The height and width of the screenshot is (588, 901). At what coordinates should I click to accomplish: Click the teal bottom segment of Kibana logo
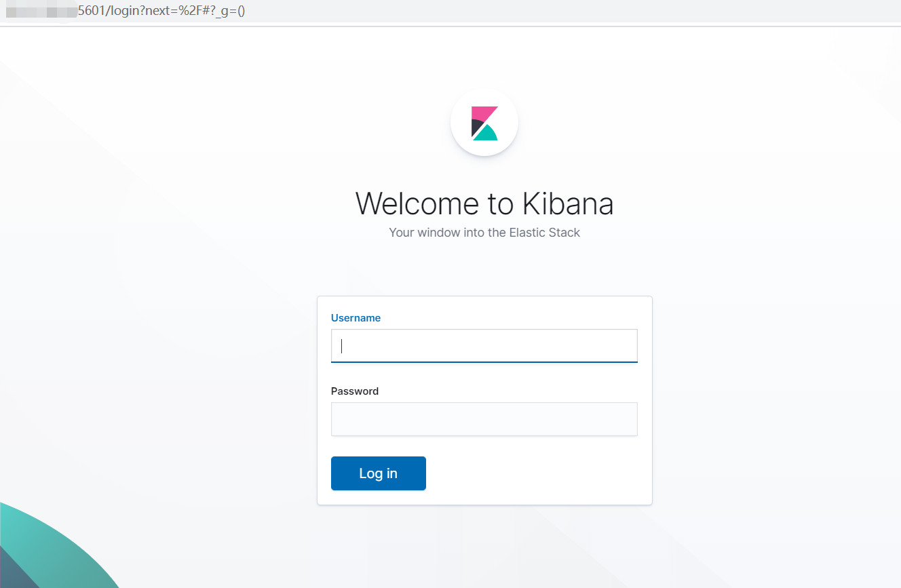tap(486, 133)
